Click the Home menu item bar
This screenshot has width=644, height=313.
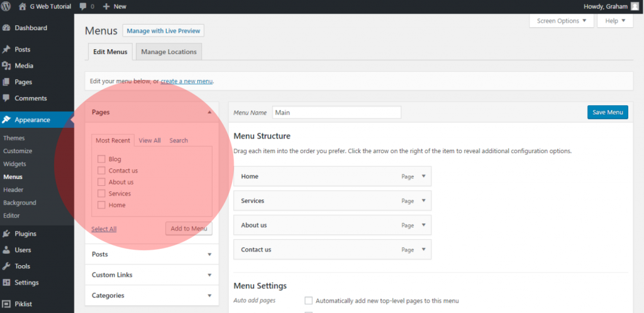point(332,176)
